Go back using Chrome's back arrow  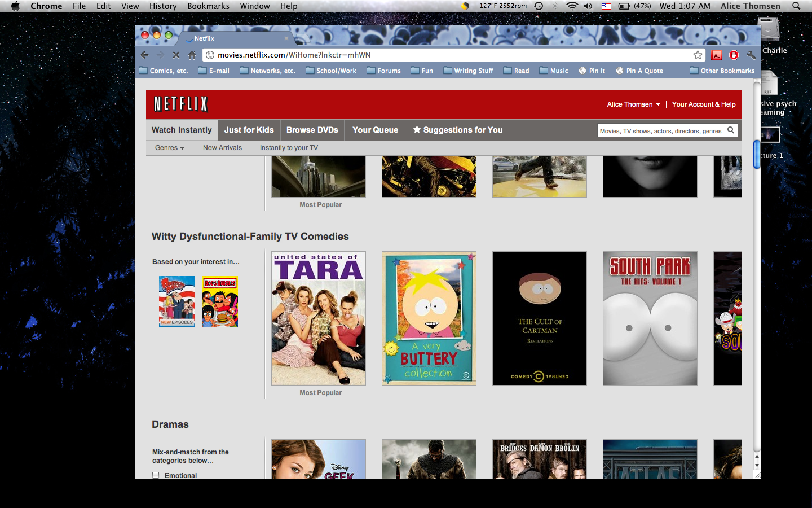(145, 55)
